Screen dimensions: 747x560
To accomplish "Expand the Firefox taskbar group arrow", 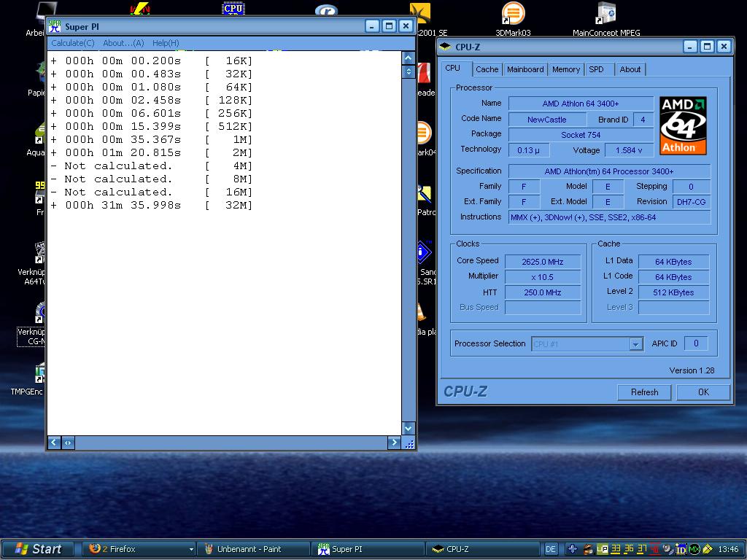I will [x=191, y=550].
